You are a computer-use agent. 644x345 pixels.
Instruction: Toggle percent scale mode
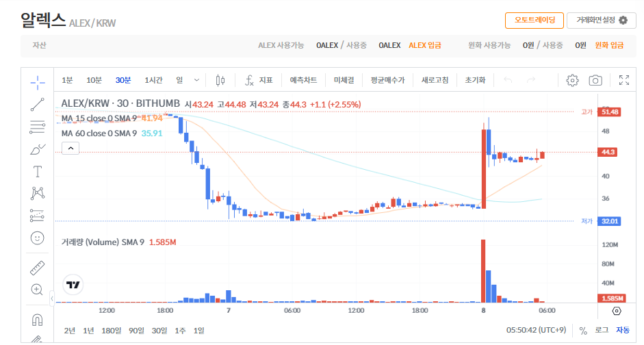pyautogui.click(x=583, y=330)
